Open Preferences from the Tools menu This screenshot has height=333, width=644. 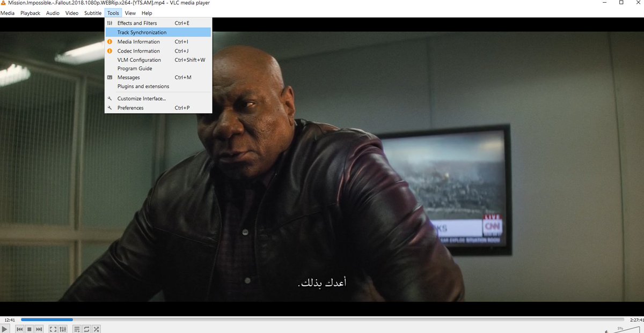(158, 108)
